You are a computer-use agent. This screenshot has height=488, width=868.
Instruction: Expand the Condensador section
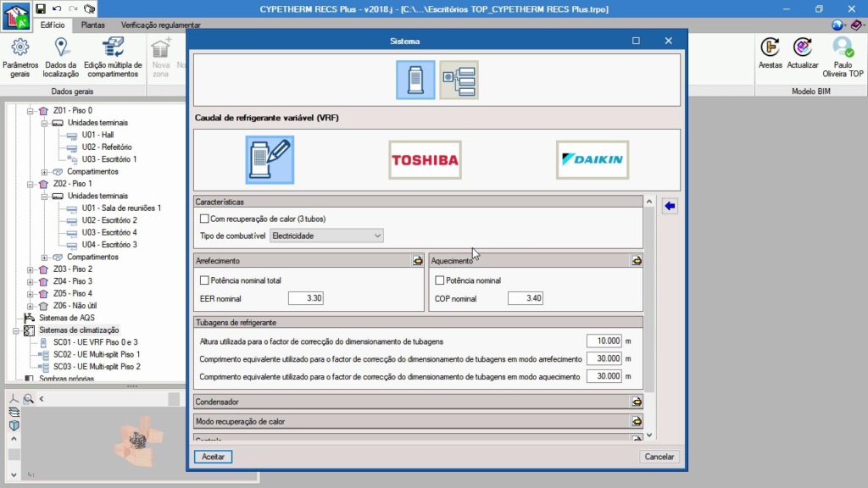(636, 402)
